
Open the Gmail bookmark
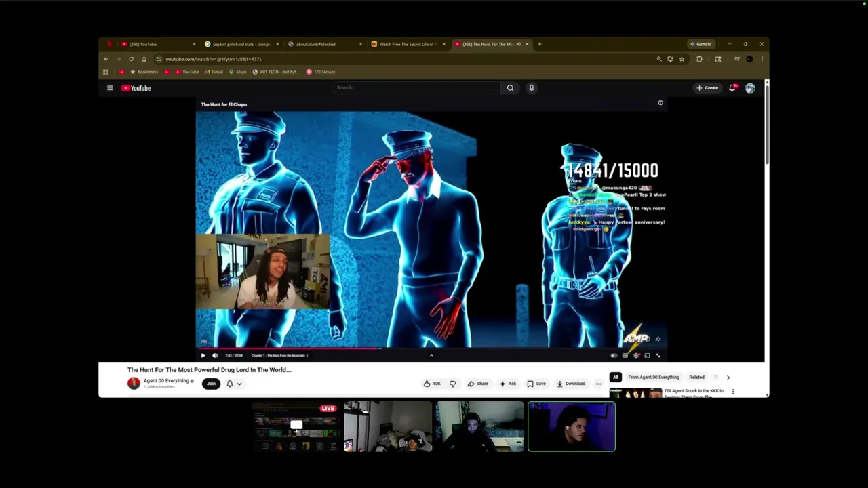tap(214, 72)
